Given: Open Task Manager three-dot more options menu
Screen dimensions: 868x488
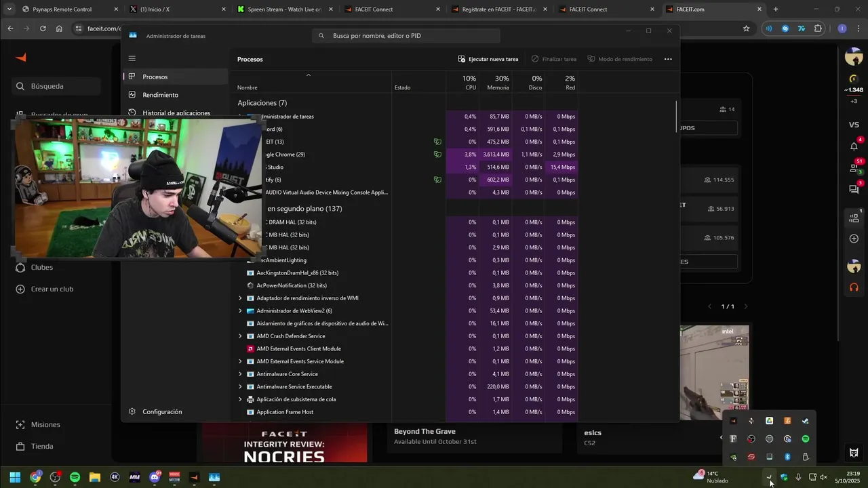Looking at the screenshot, I should click(x=668, y=59).
